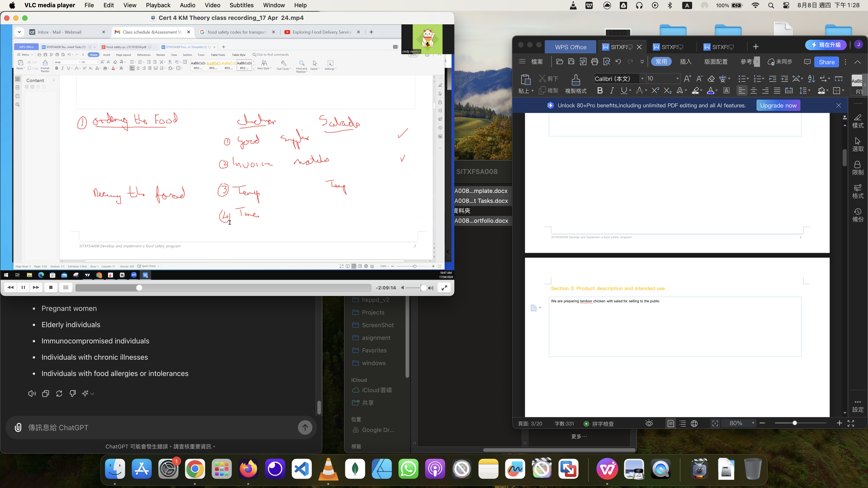The image size is (868, 488).
Task: Expand the bullet list style dropdown
Action: pyautogui.click(x=748, y=78)
